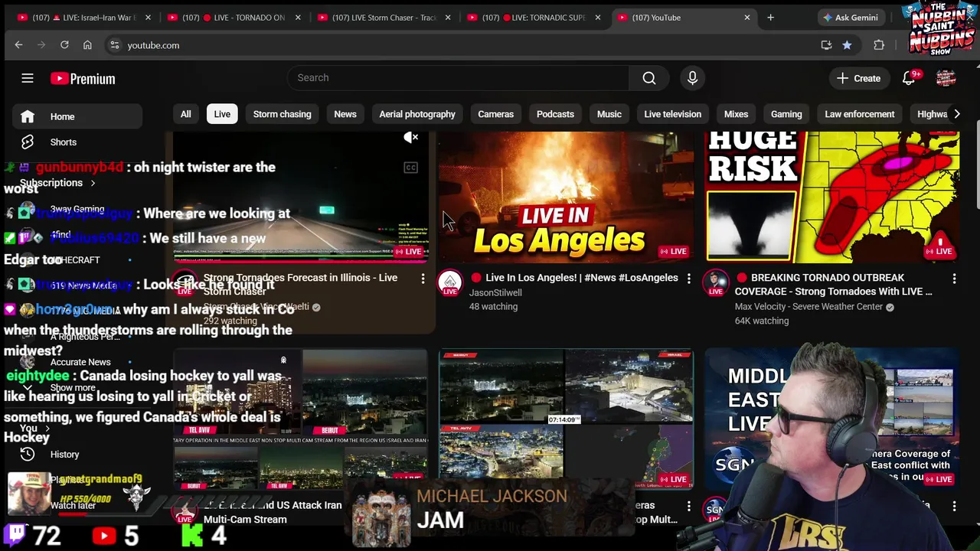Bookmark this page with the star
This screenshot has height=551, width=980.
click(847, 45)
